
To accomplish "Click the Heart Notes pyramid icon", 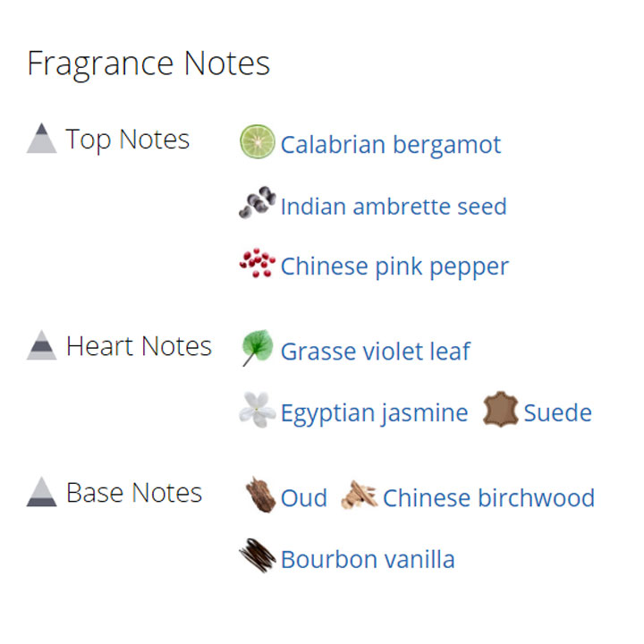I will pos(41,345).
